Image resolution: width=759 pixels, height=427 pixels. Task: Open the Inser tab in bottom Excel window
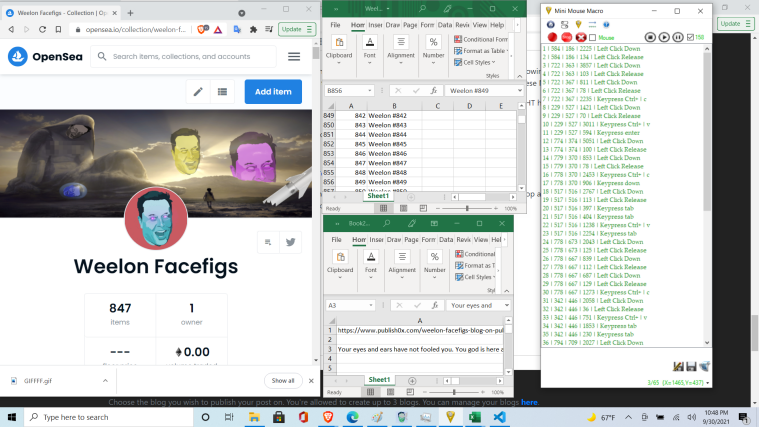pos(376,240)
